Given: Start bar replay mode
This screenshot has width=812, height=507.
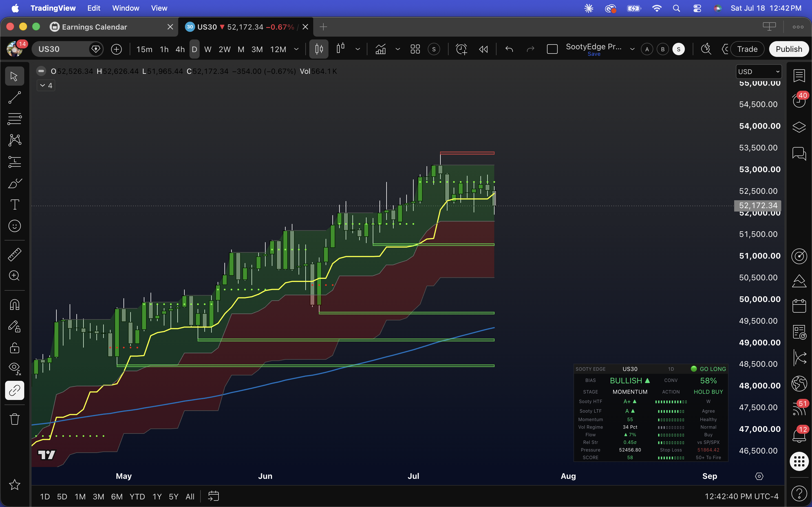Looking at the screenshot, I should (x=484, y=49).
